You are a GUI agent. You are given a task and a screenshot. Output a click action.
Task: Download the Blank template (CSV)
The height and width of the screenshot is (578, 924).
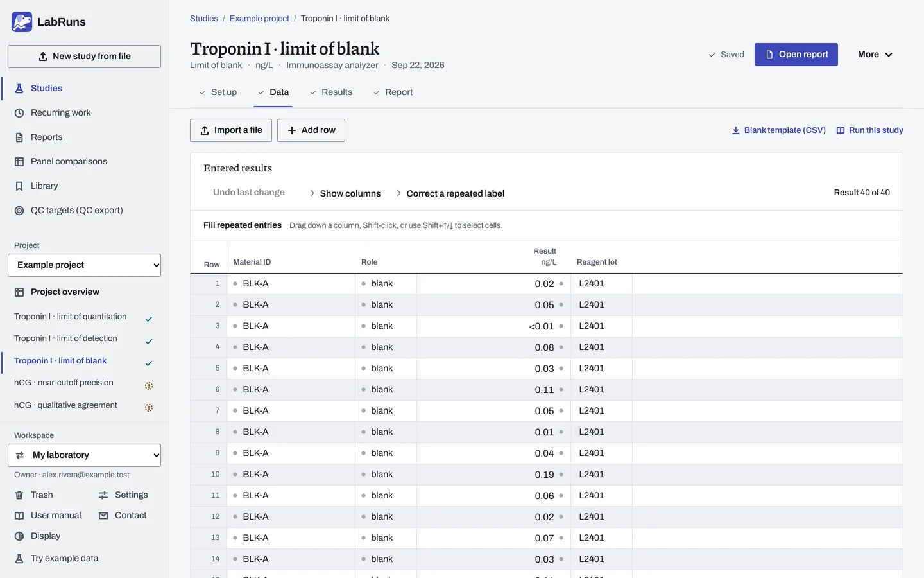779,130
